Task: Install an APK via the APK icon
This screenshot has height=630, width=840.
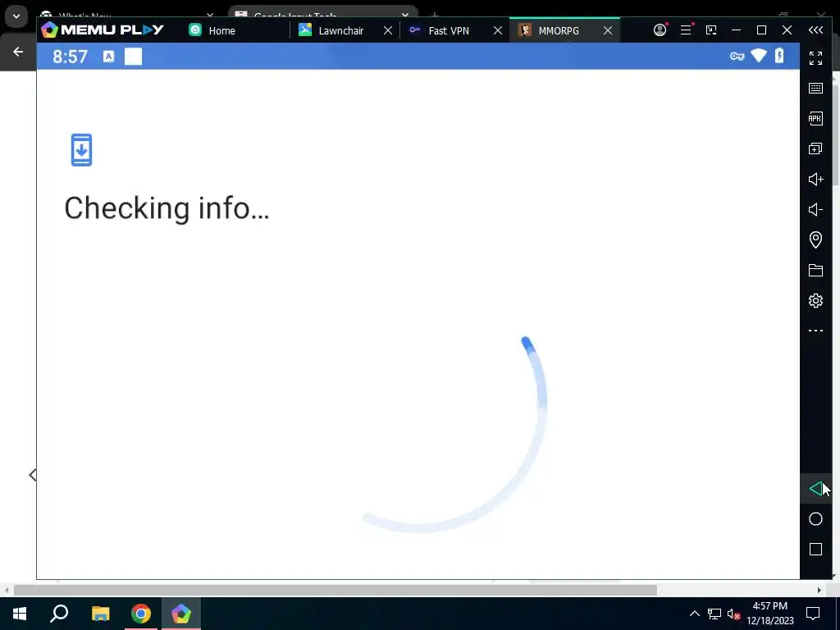Action: click(815, 118)
